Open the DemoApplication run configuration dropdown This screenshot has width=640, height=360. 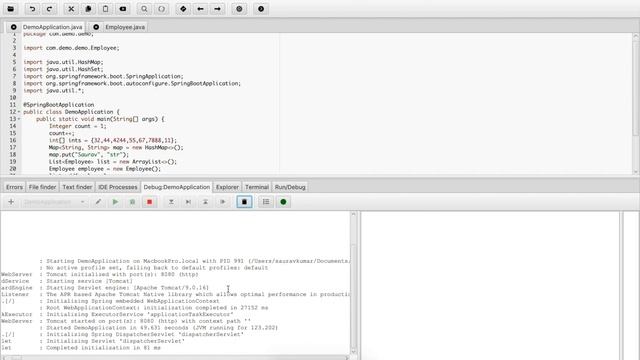pyautogui.click(x=54, y=202)
